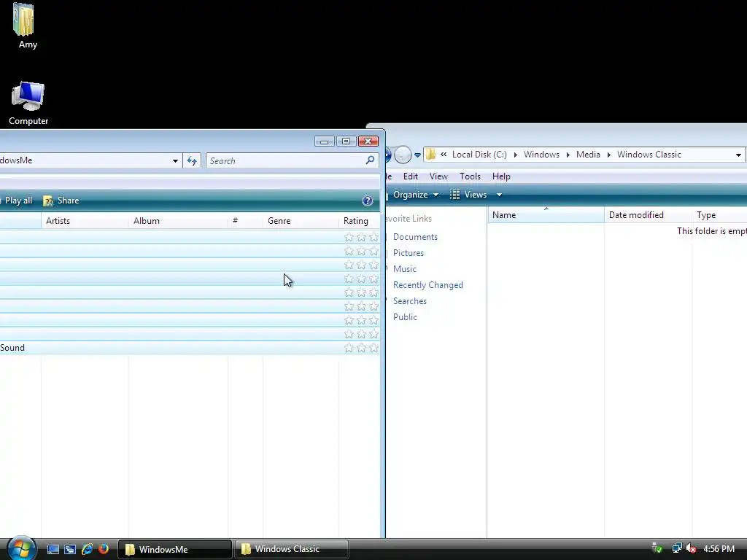Click the search magnifier in WindowsMe window
The image size is (747, 560).
(370, 160)
